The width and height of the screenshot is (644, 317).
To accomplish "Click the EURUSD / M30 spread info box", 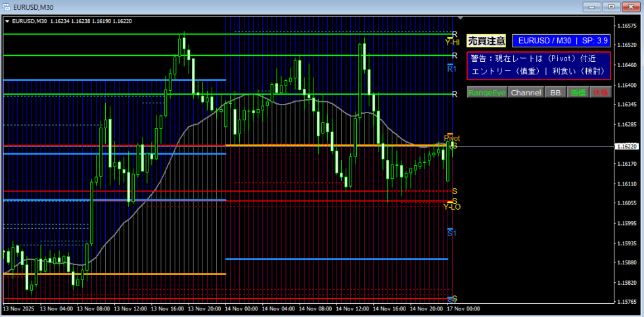I will [561, 41].
